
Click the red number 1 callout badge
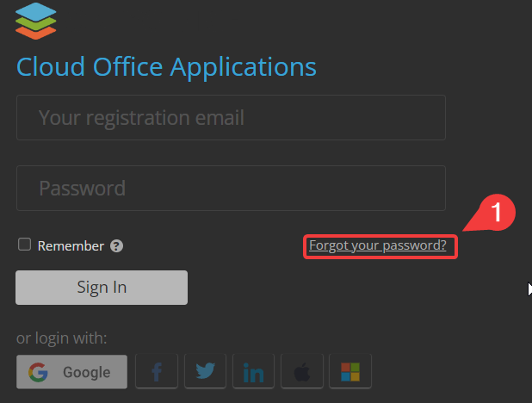[x=497, y=212]
